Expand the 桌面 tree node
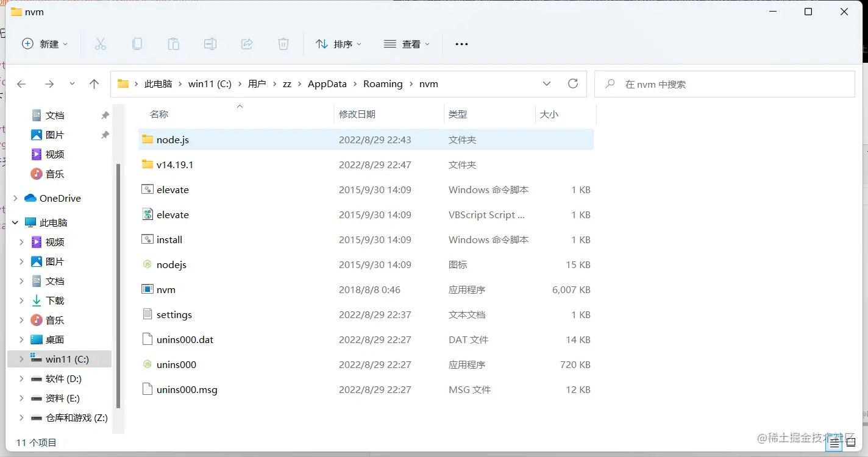This screenshot has width=868, height=457. tap(21, 339)
